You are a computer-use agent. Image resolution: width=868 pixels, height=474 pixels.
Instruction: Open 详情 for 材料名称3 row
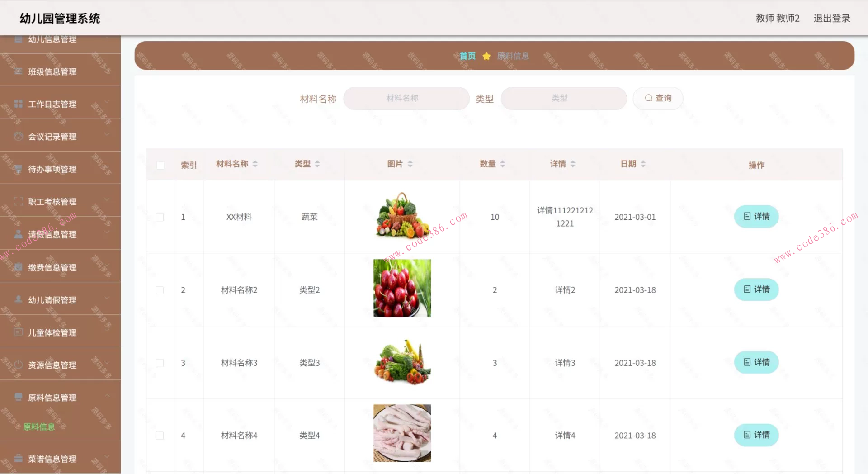tap(756, 362)
